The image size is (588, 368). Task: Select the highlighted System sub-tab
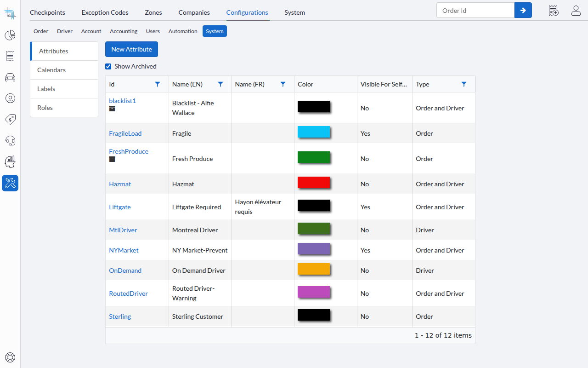[215, 31]
